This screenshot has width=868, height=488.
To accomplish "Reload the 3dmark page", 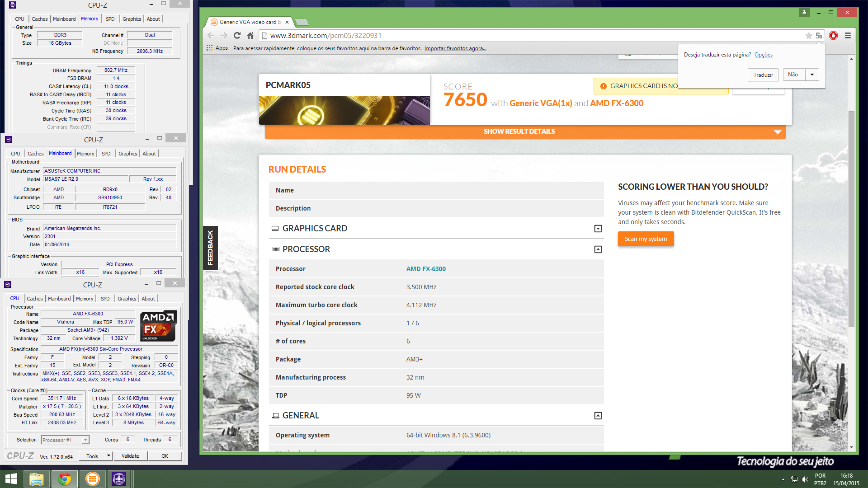I will [237, 35].
